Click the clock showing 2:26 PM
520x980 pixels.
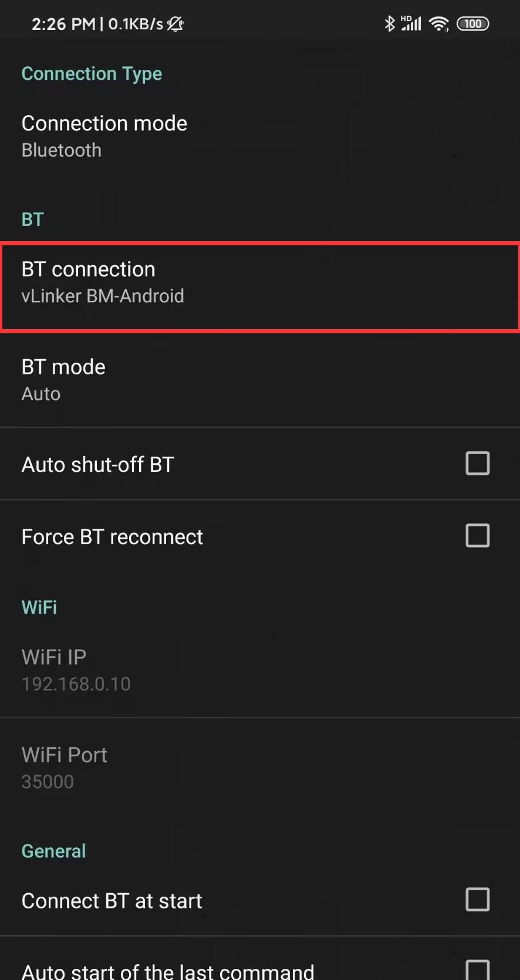click(63, 23)
